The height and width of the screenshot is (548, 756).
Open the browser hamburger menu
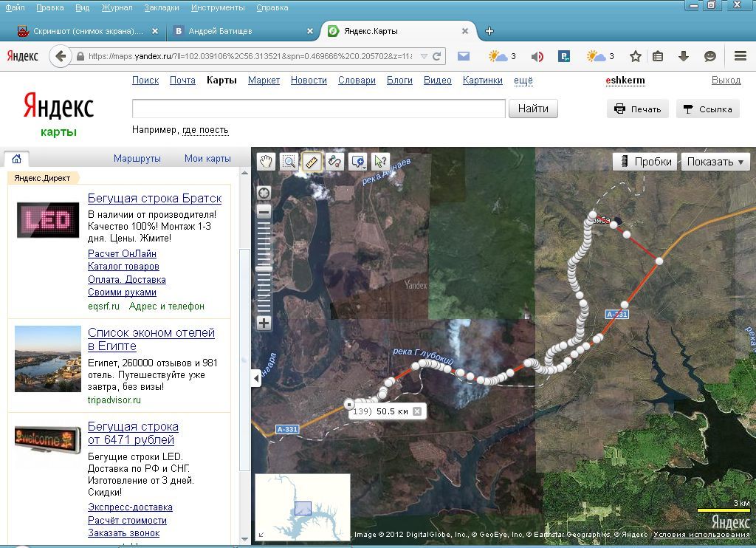pos(740,56)
